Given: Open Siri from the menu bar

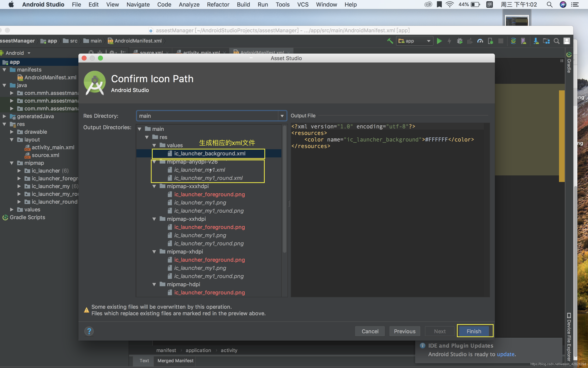Looking at the screenshot, I should pos(563,4).
